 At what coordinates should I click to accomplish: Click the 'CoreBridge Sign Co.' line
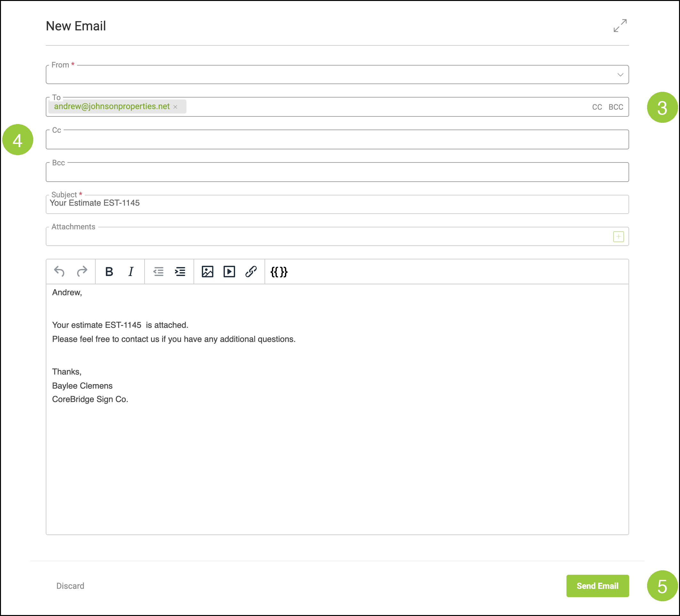(90, 399)
